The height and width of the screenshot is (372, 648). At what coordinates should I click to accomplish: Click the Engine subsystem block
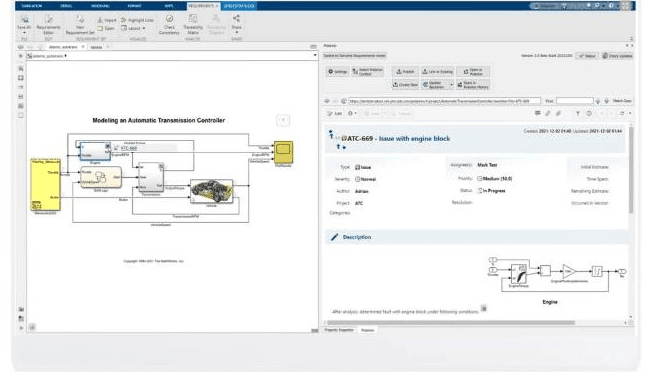95,151
